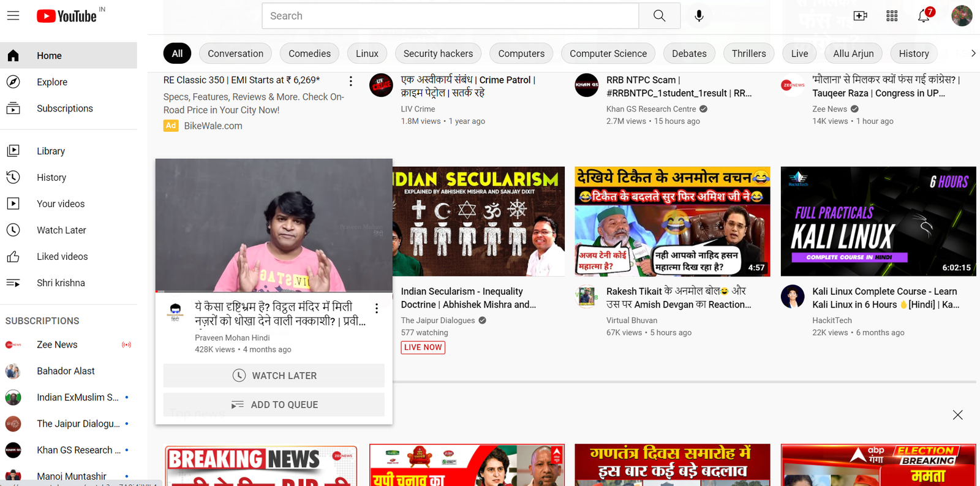The height and width of the screenshot is (486, 980).
Task: Select the Live filter chip
Action: pos(799,53)
